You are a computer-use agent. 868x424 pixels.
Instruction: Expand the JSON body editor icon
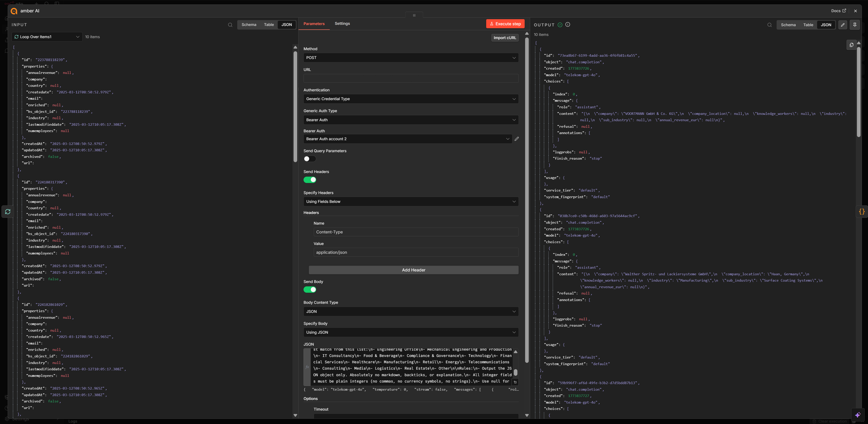(515, 382)
